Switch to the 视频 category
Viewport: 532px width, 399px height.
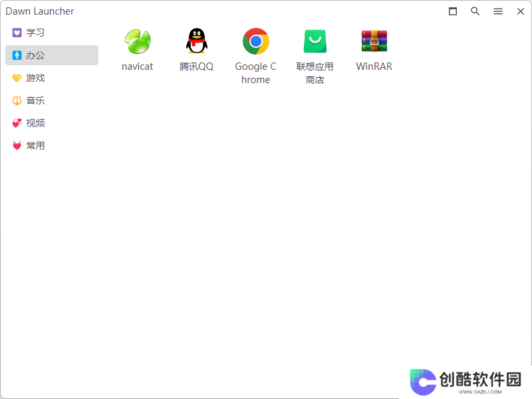click(52, 123)
